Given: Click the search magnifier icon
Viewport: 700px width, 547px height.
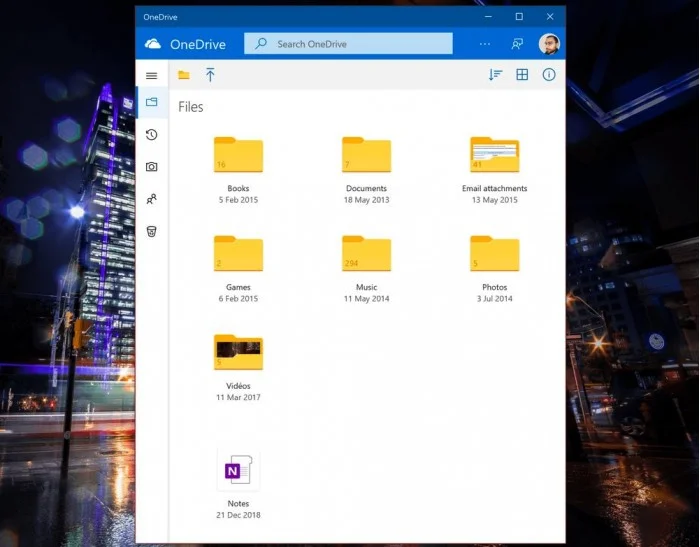Looking at the screenshot, I should (x=261, y=43).
